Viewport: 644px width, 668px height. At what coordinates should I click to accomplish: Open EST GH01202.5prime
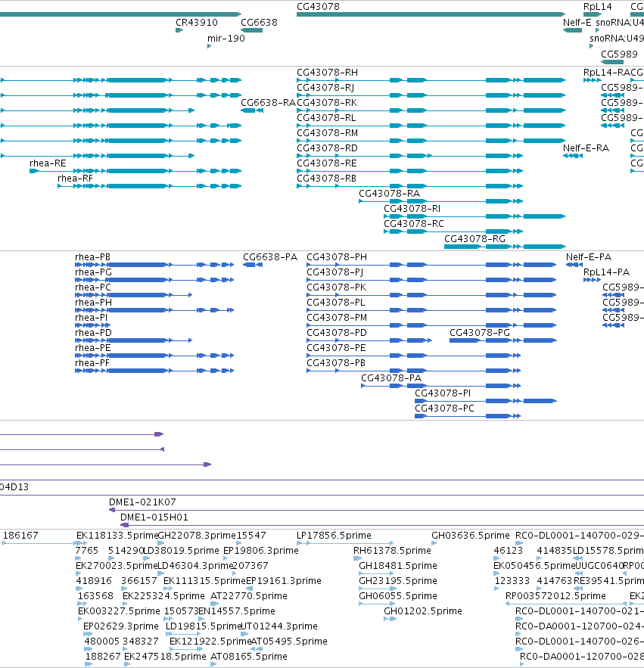(x=390, y=619)
